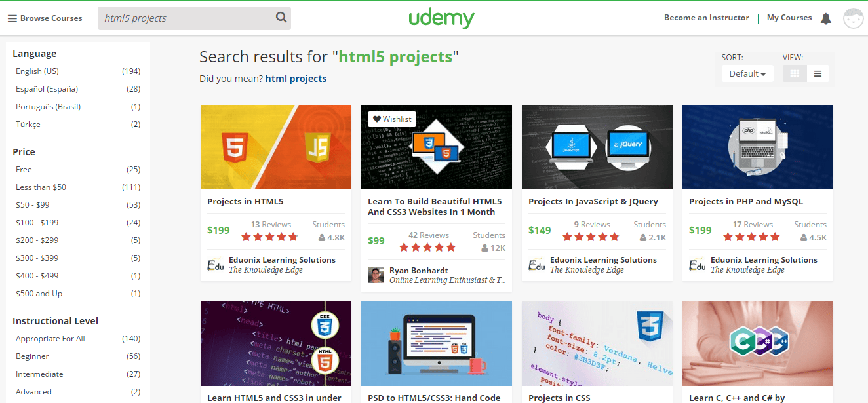Click Eduonix logo under Projects in PHP and MySQL
Viewport: 868px width, 403px height.
point(698,265)
